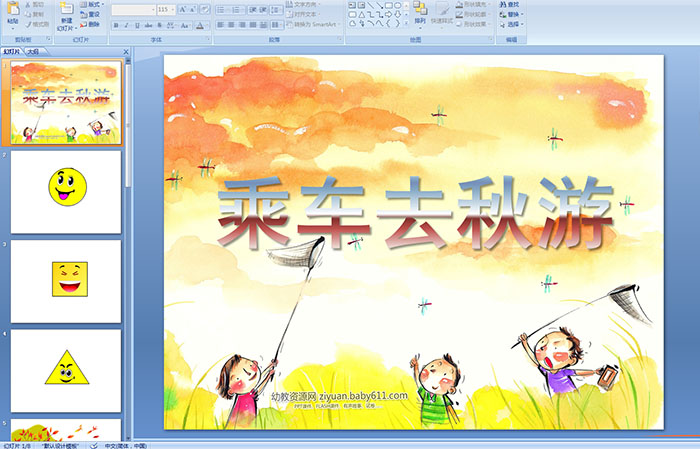Toggle Align Text Left
The image size is (700, 449).
coord(221,25)
